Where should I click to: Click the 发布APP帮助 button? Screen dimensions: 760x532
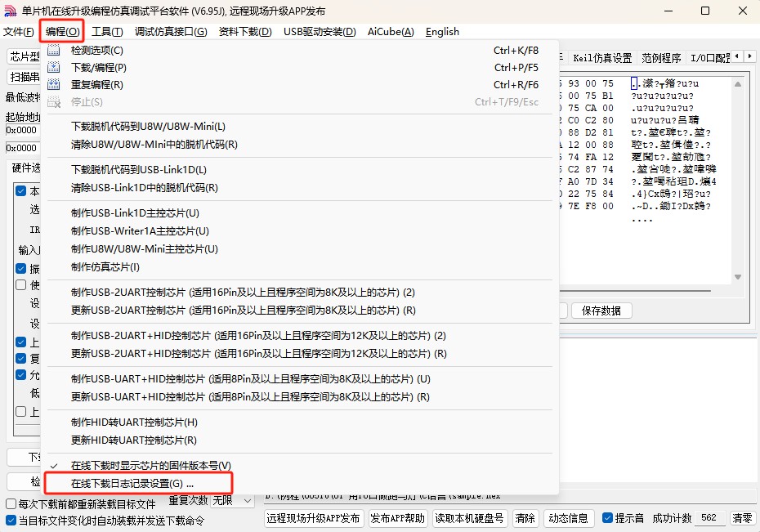(x=397, y=518)
